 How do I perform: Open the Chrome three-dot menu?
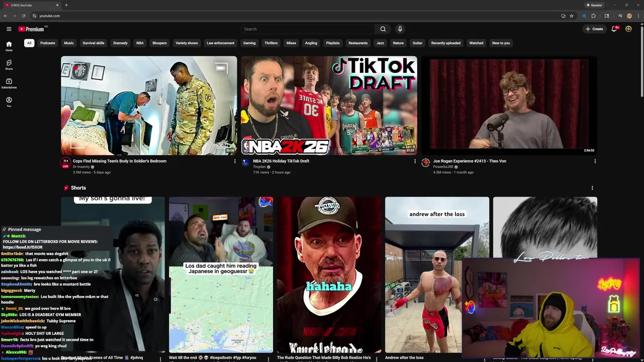[x=638, y=16]
